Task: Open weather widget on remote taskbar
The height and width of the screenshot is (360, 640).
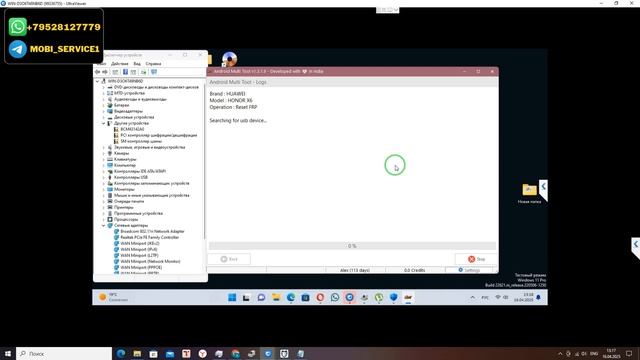Action: click(113, 297)
